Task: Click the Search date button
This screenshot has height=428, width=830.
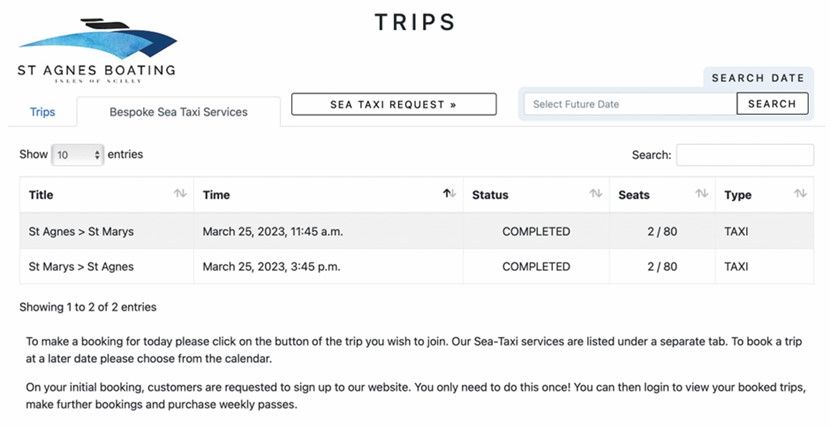Action: 772,104
